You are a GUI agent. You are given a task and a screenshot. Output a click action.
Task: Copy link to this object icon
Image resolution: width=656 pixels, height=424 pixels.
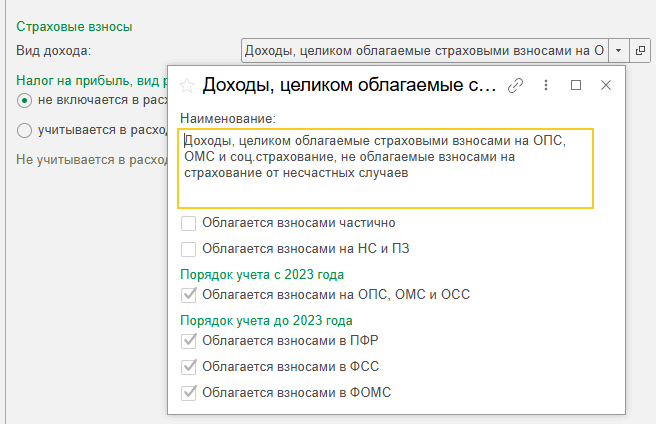[x=515, y=85]
